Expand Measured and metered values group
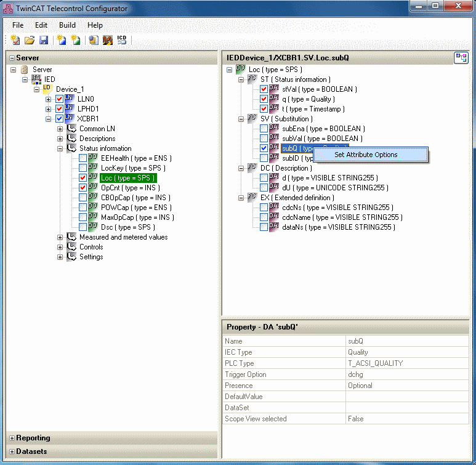This screenshot has height=465, width=476. coord(60,238)
